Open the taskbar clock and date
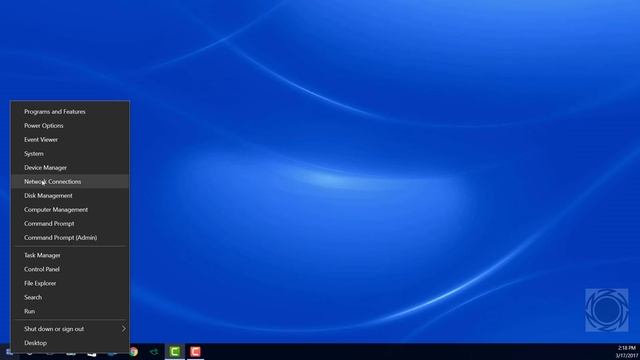The height and width of the screenshot is (360, 640). 626,352
